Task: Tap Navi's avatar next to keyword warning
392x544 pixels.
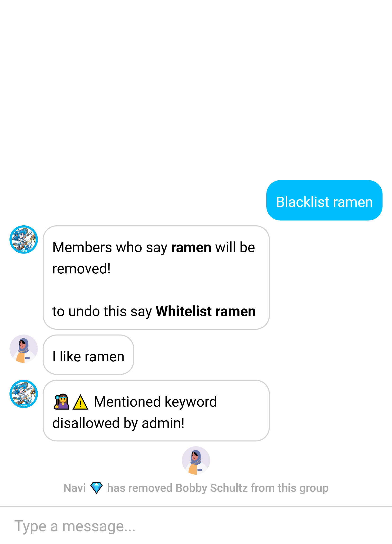Action: click(24, 394)
